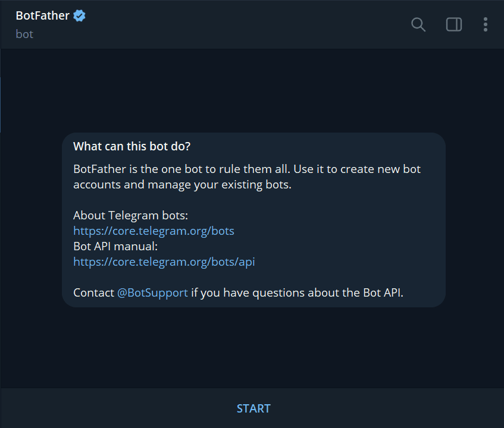This screenshot has width=504, height=428.
Task: Click the "What can this bot do?" heading
Action: tap(132, 146)
